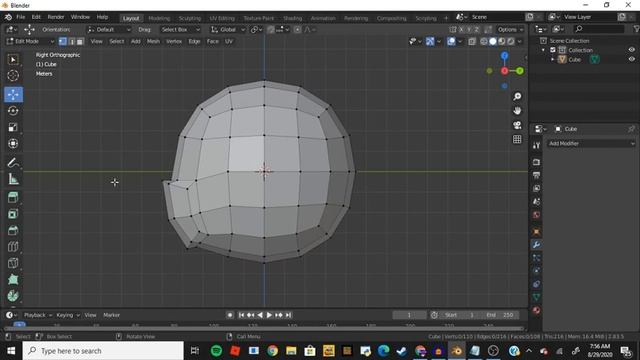
Task: Toggle show overlays button
Action: pyautogui.click(x=451, y=41)
